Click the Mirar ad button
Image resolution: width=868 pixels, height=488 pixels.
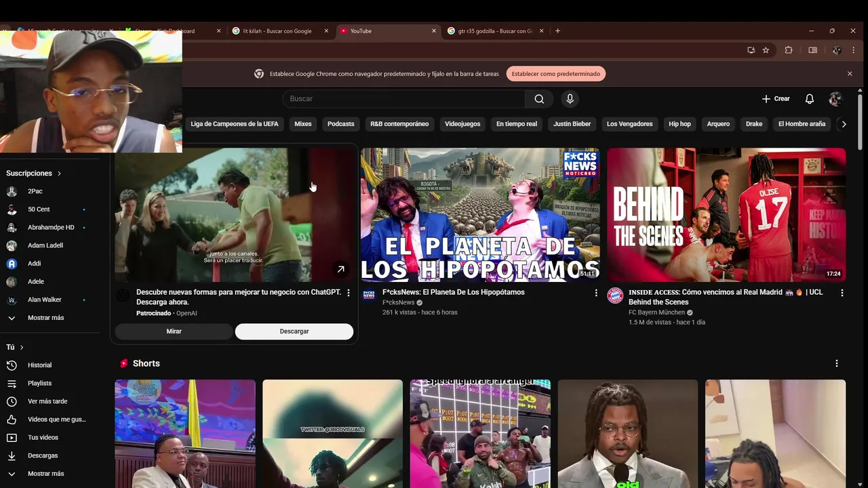click(174, 331)
